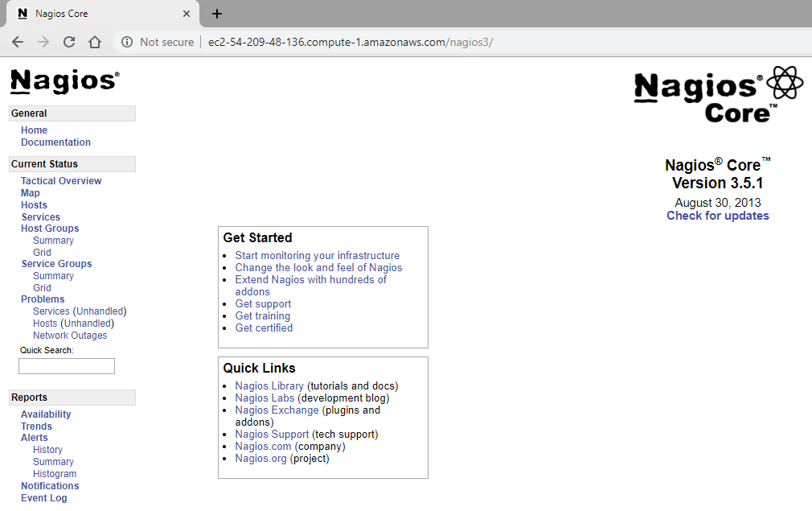This screenshot has height=511, width=812.
Task: Show Unhandled service problems
Action: click(100, 311)
